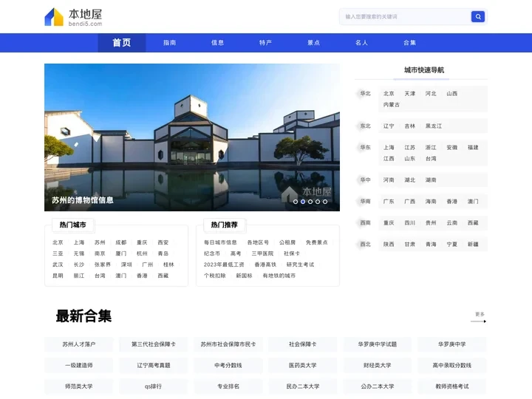This screenshot has height=399, width=532.
Task: Click the blue search magnifier button
Action: point(478,16)
